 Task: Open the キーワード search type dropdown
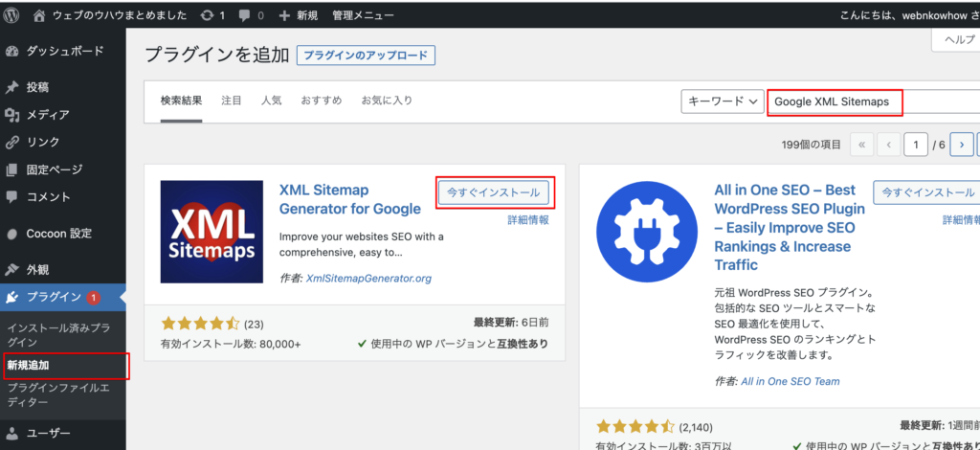[x=723, y=101]
